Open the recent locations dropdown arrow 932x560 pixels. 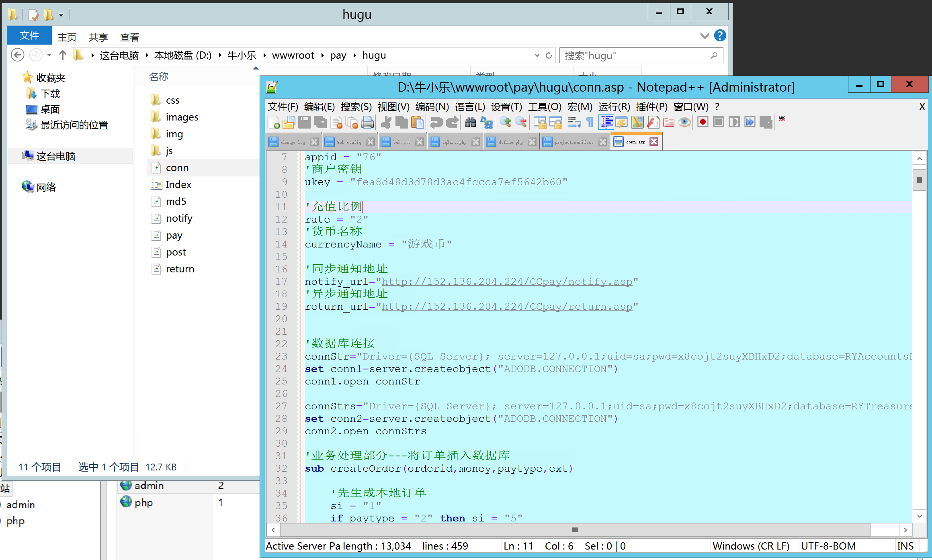pos(49,55)
